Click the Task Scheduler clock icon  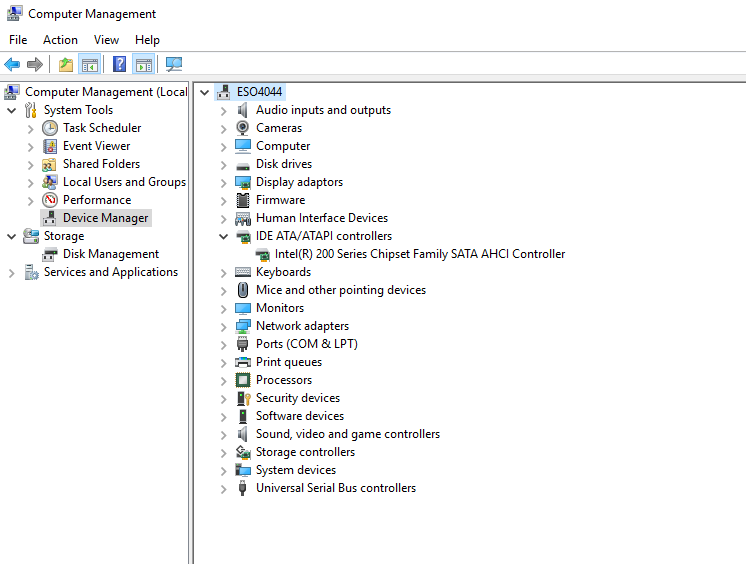pyautogui.click(x=50, y=128)
